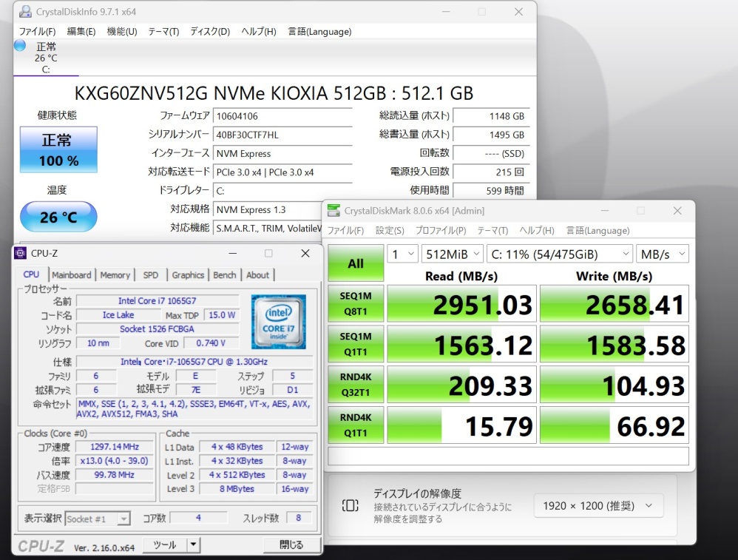
Task: Click the 2951.03 sequential read result
Action: (x=461, y=304)
